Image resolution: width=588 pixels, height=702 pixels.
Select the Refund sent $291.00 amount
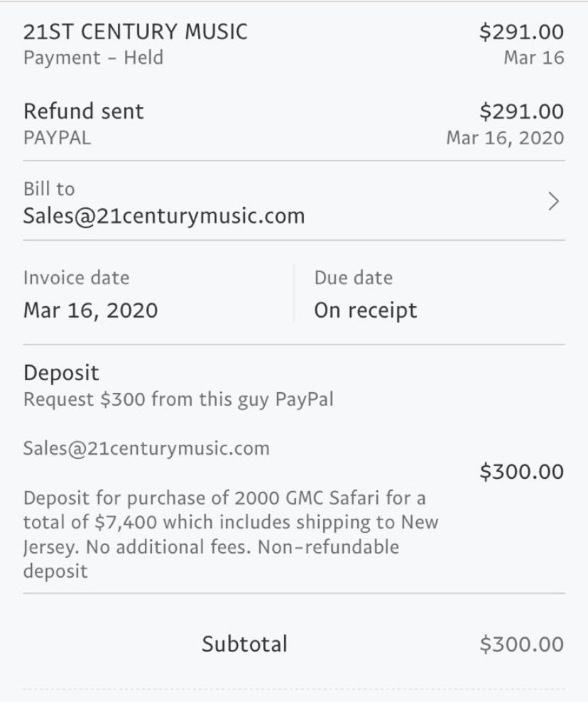521,112
